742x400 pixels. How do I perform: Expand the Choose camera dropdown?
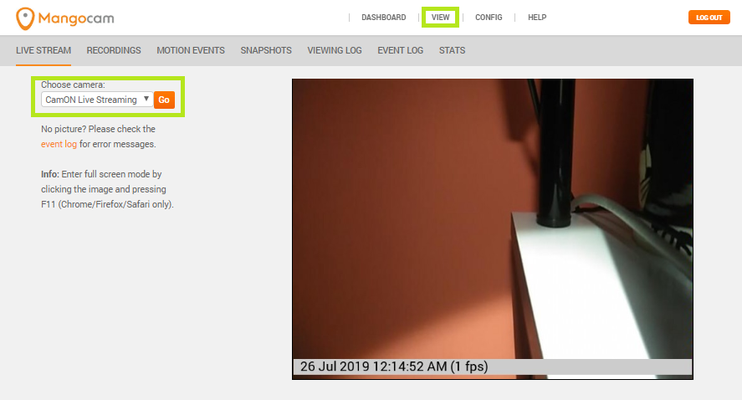coord(97,99)
